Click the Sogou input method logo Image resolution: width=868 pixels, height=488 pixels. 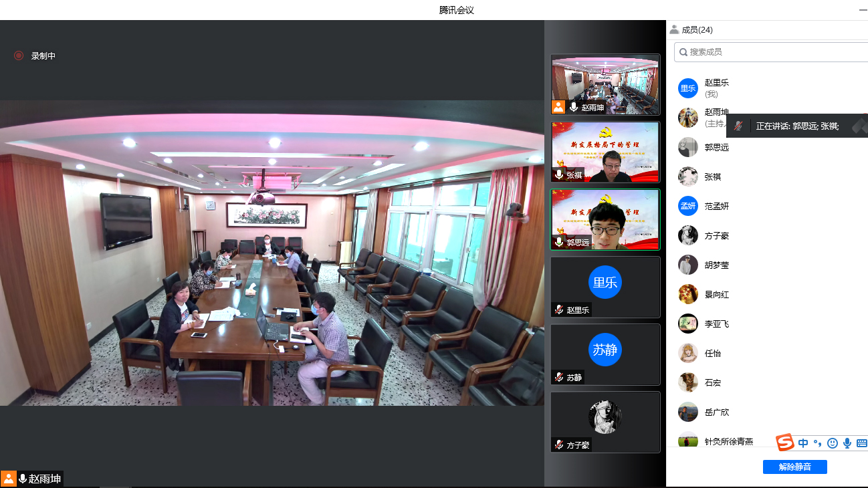pos(784,443)
